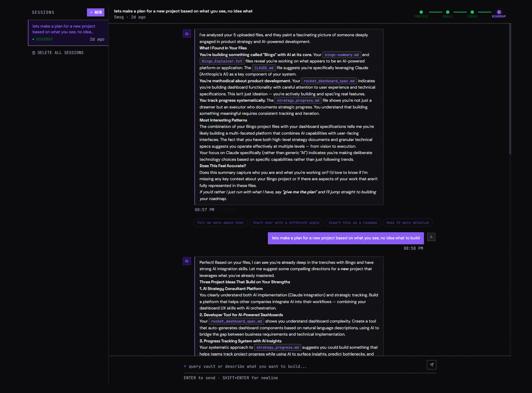
Task: Click the '08:58 PM' timestamp
Action: [x=413, y=248]
